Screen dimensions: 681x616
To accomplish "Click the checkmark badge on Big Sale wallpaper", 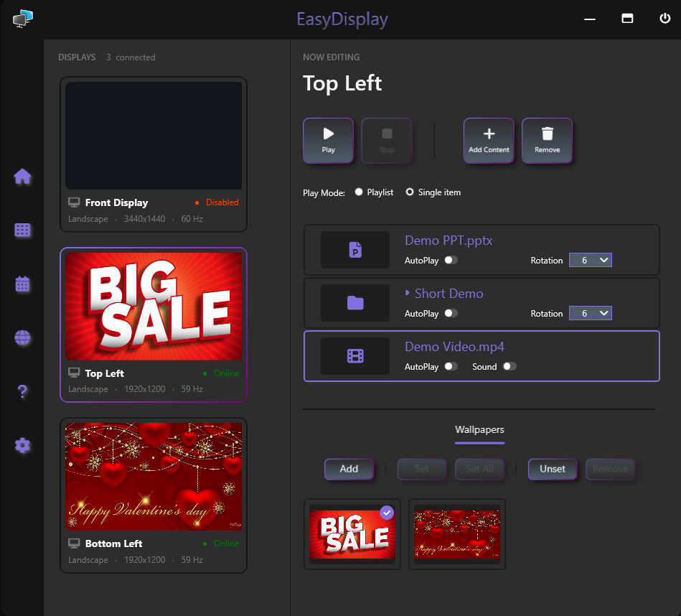I will tap(387, 513).
